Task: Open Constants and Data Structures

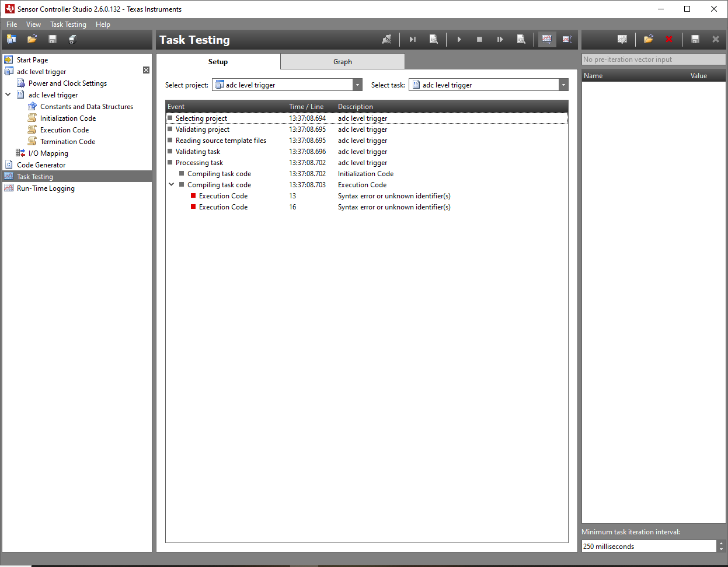Action: [86, 106]
